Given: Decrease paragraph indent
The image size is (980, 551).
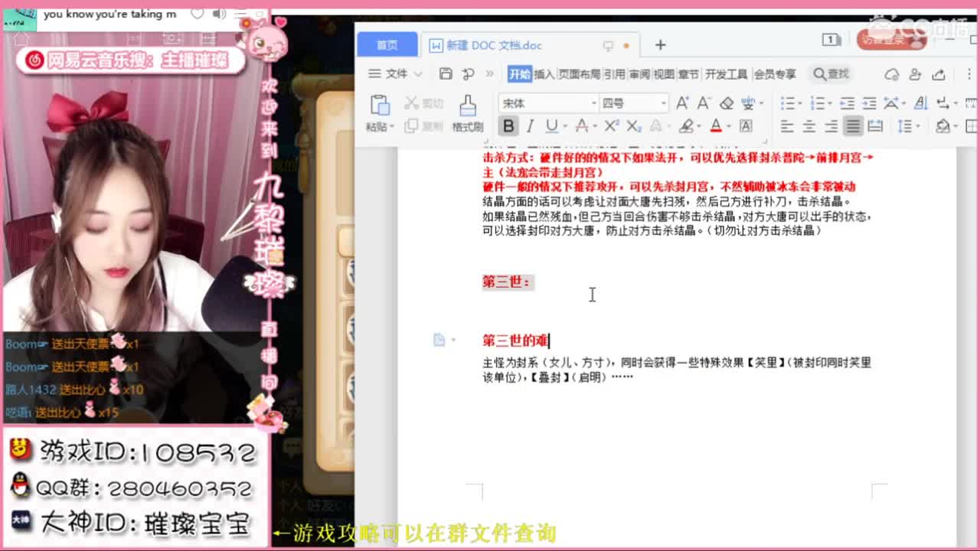Looking at the screenshot, I should tap(847, 103).
